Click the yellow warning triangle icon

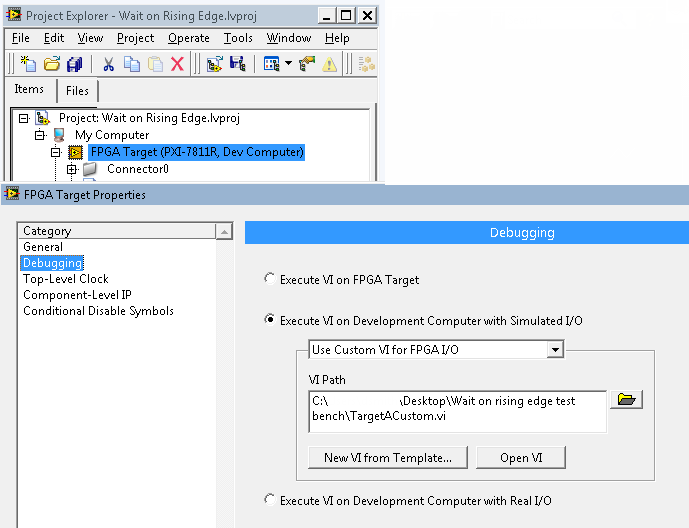click(x=329, y=65)
